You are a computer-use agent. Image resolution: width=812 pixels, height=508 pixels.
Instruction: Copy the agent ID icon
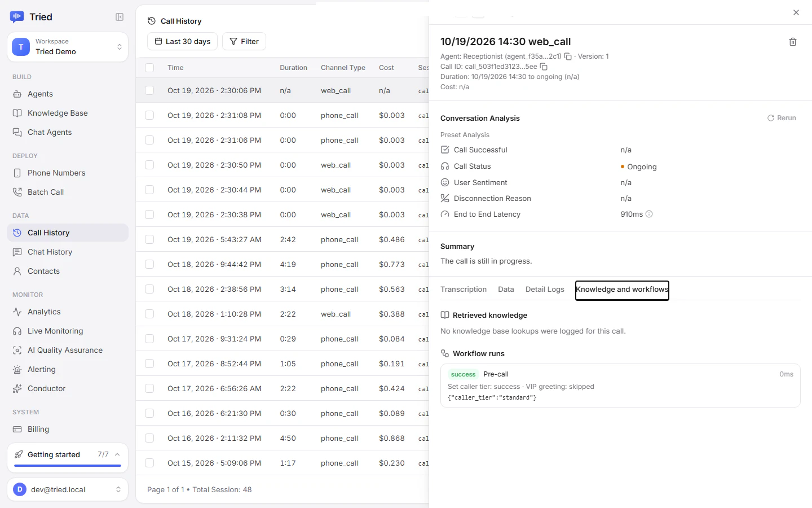[568, 56]
